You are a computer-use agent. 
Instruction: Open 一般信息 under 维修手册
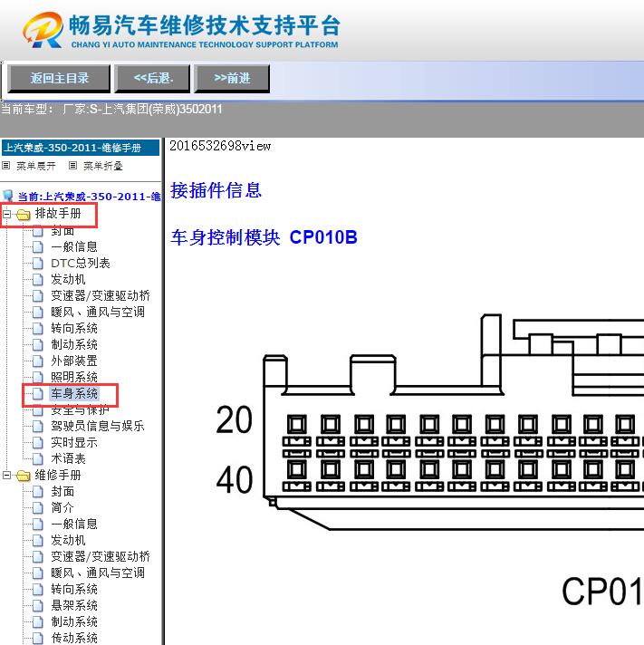(x=74, y=524)
